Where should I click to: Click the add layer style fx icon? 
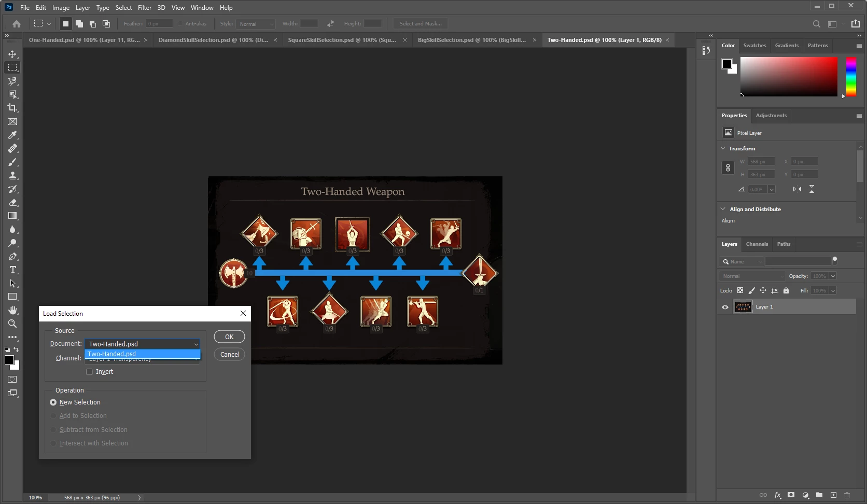(x=777, y=495)
